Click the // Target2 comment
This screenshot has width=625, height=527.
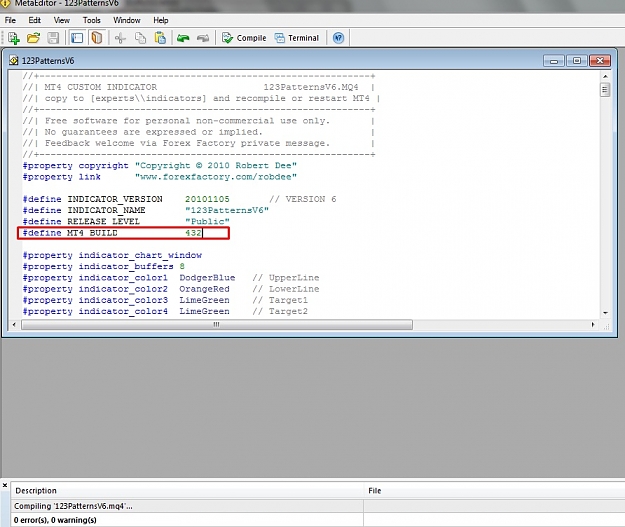tap(280, 311)
